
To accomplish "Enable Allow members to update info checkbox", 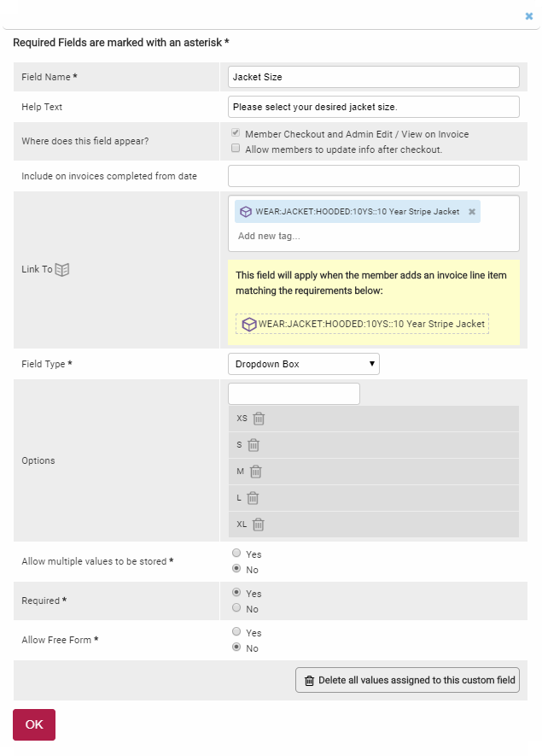I will (x=236, y=149).
